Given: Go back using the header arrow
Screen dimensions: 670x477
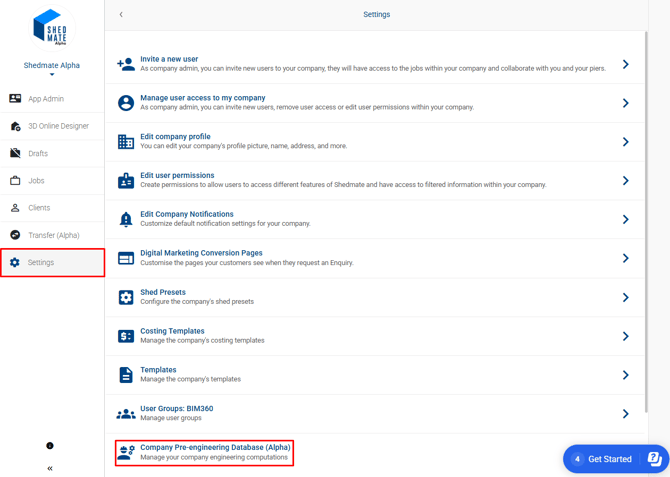Looking at the screenshot, I should (121, 15).
